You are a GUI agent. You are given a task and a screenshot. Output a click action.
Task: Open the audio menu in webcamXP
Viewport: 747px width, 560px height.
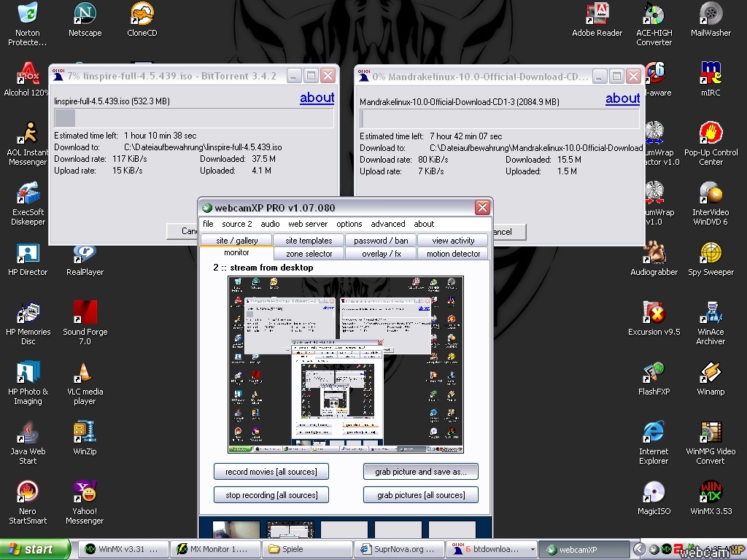click(x=270, y=224)
